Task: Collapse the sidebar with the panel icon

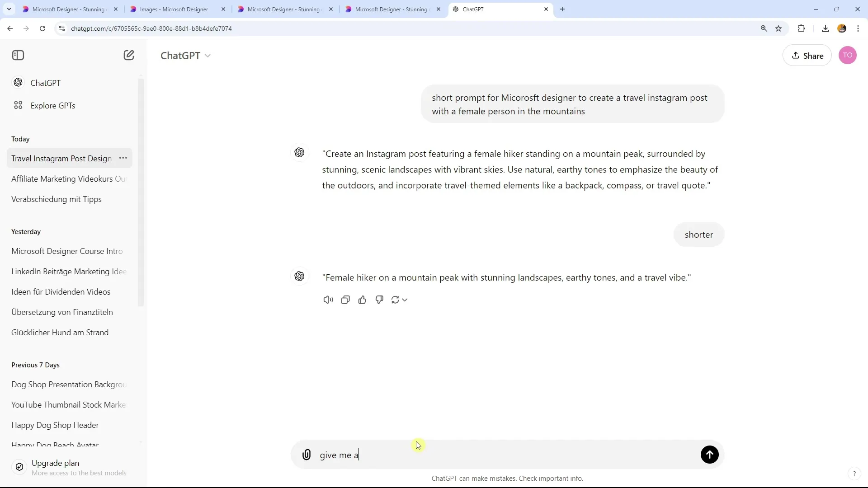Action: pyautogui.click(x=18, y=55)
